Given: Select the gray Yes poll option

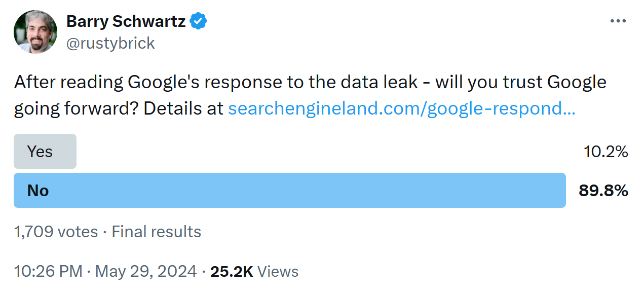Looking at the screenshot, I should tap(45, 152).
